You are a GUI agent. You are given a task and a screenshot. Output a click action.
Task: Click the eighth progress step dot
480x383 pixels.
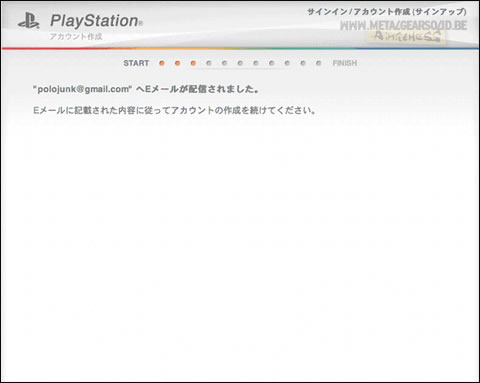[271, 63]
